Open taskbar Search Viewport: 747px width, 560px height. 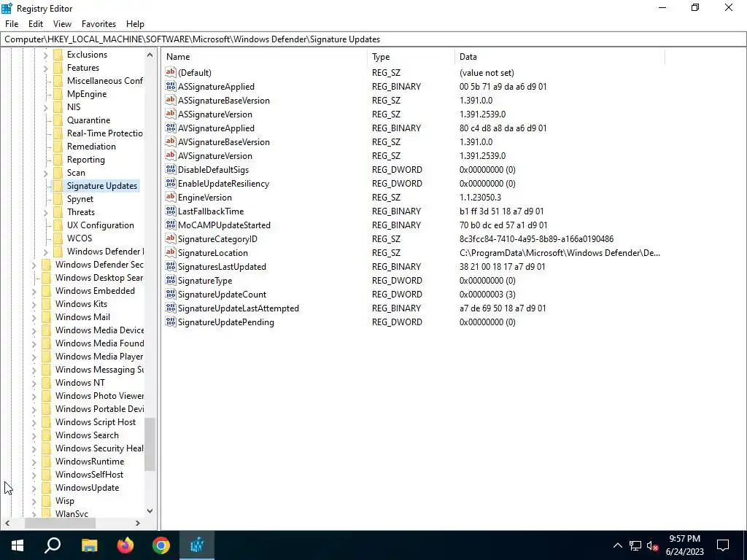pos(53,545)
